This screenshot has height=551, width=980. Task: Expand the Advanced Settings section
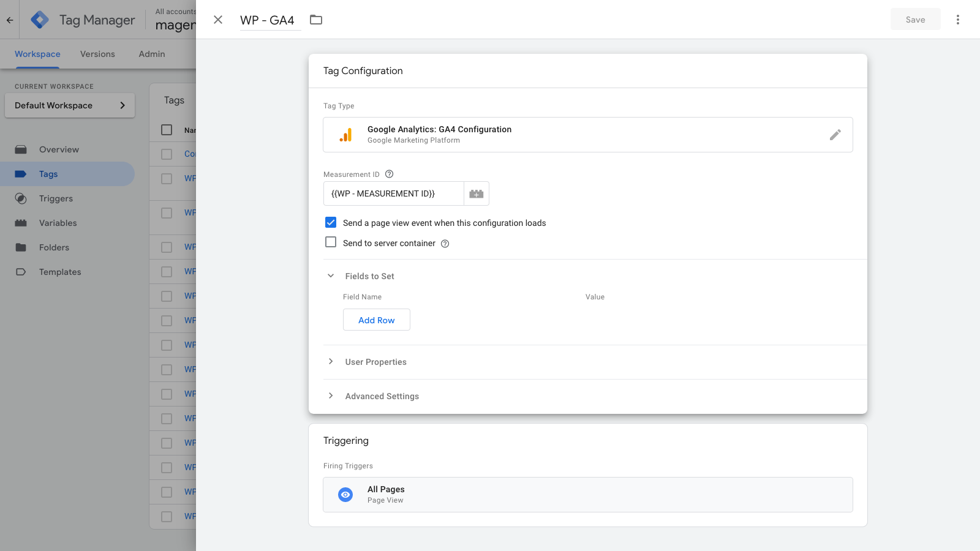pos(331,396)
